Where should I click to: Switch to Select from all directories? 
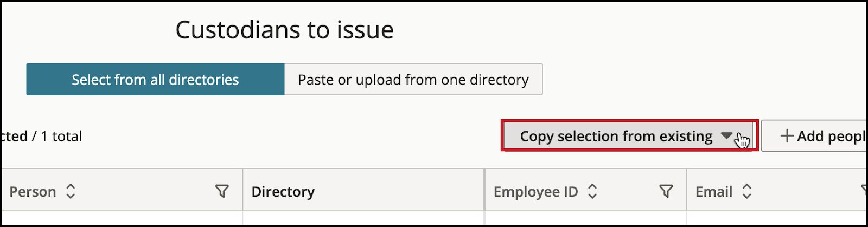(155, 80)
